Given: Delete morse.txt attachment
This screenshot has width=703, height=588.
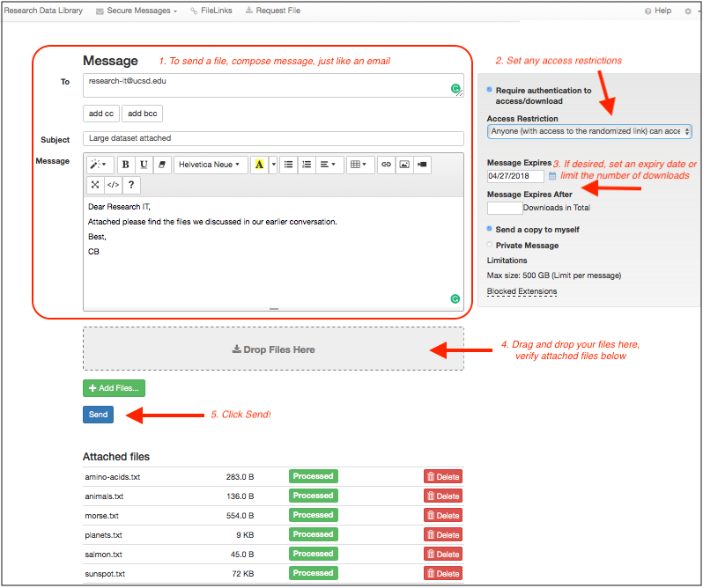Looking at the screenshot, I should pyautogui.click(x=443, y=516).
